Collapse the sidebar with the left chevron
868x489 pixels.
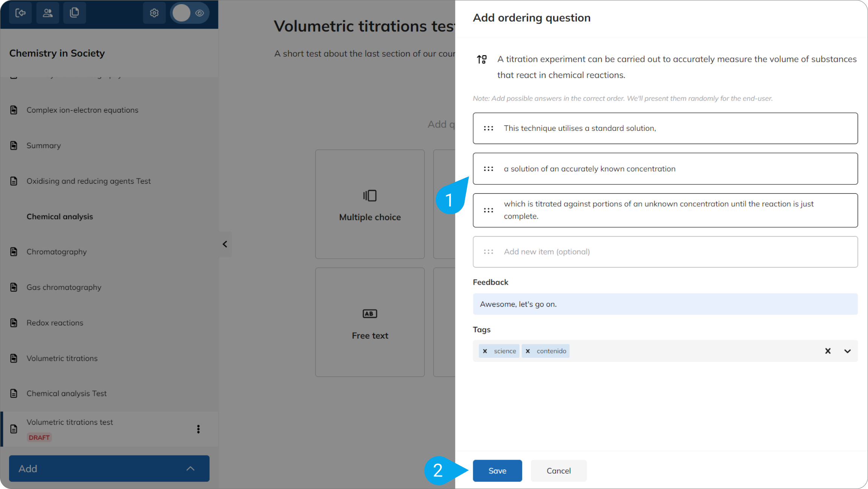[x=225, y=244]
